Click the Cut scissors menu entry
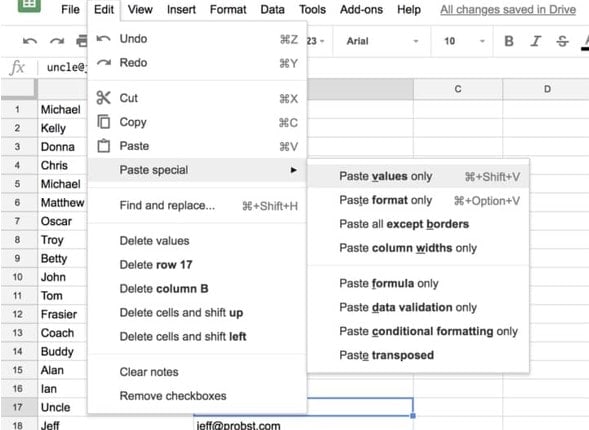This screenshot has width=589, height=430. (x=197, y=98)
